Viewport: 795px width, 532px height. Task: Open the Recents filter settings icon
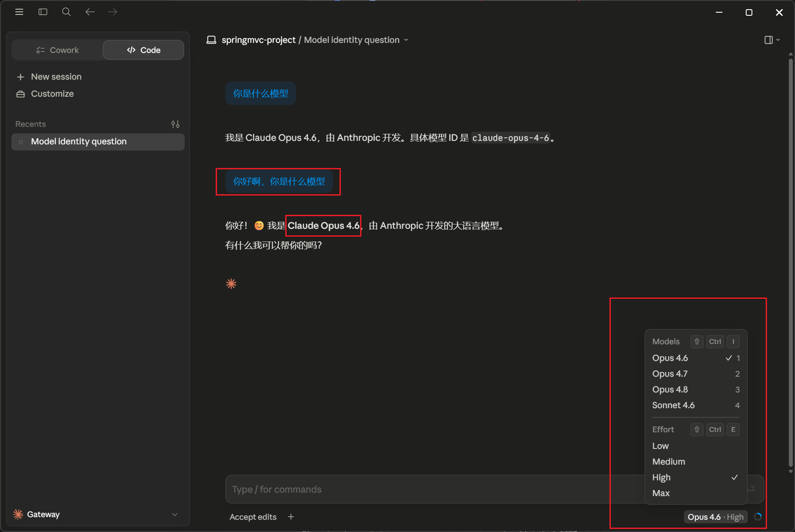(x=175, y=124)
